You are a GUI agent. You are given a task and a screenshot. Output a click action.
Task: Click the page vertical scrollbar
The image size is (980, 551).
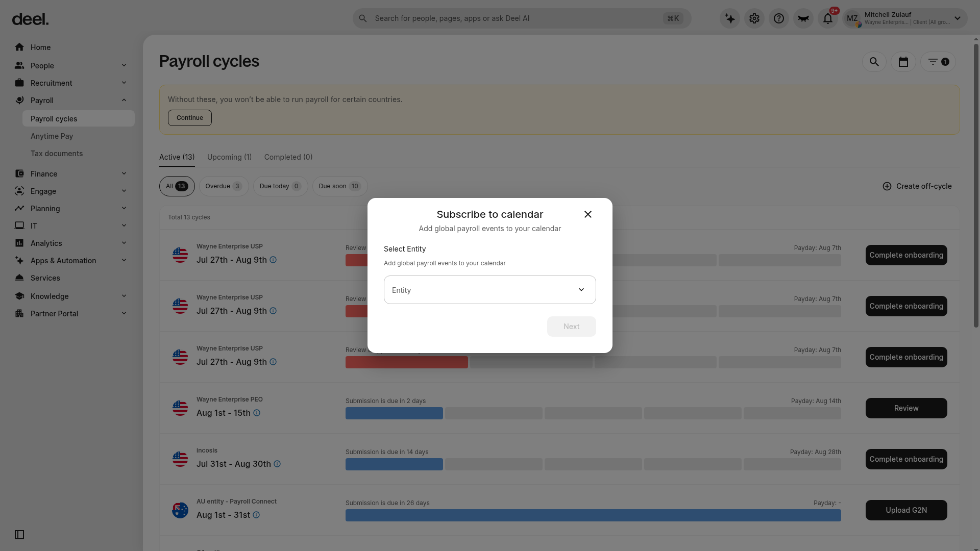click(x=976, y=185)
